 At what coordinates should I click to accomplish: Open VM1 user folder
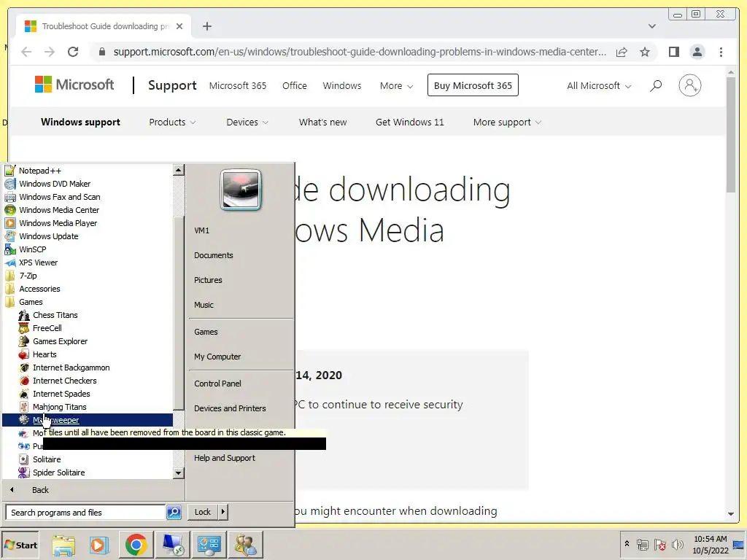(201, 230)
